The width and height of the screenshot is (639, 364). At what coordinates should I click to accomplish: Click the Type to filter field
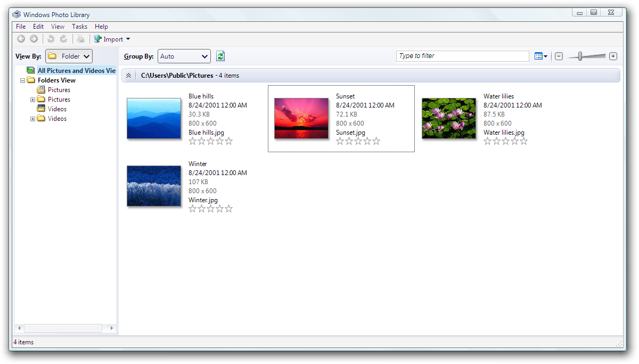[x=463, y=56]
